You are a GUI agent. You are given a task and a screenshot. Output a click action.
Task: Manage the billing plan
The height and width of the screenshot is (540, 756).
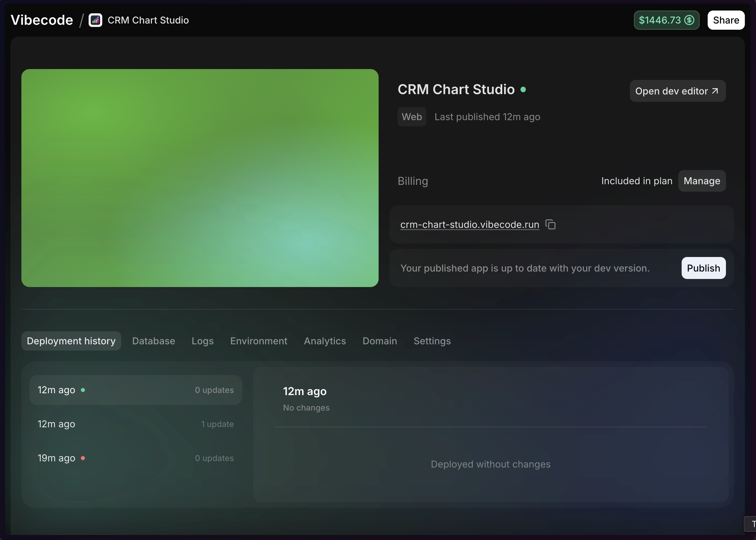tap(701, 181)
